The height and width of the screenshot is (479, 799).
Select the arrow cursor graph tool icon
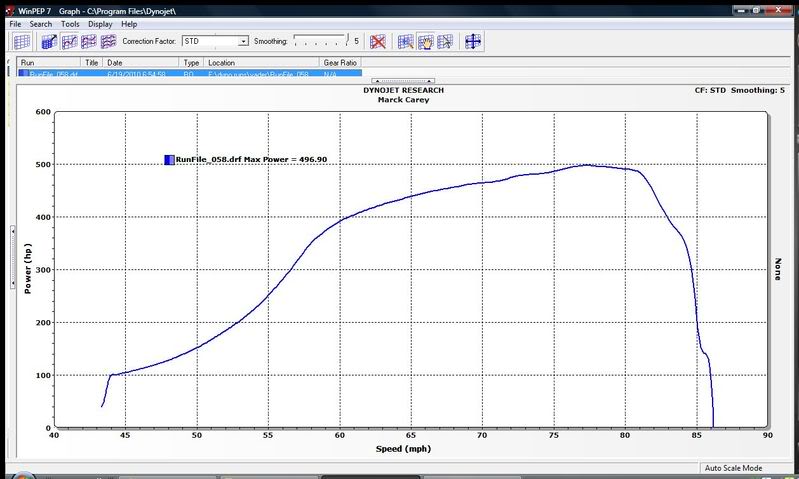click(445, 41)
